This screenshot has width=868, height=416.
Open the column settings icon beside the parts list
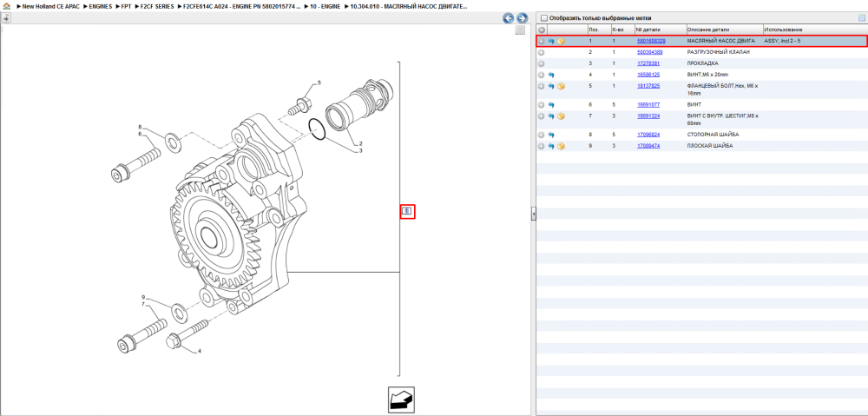[861, 17]
